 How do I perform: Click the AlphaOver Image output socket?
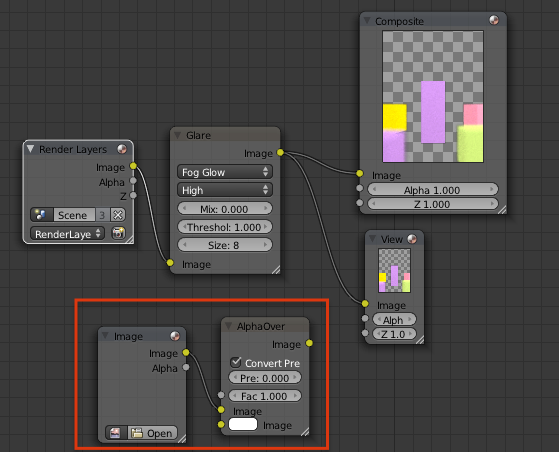click(309, 343)
